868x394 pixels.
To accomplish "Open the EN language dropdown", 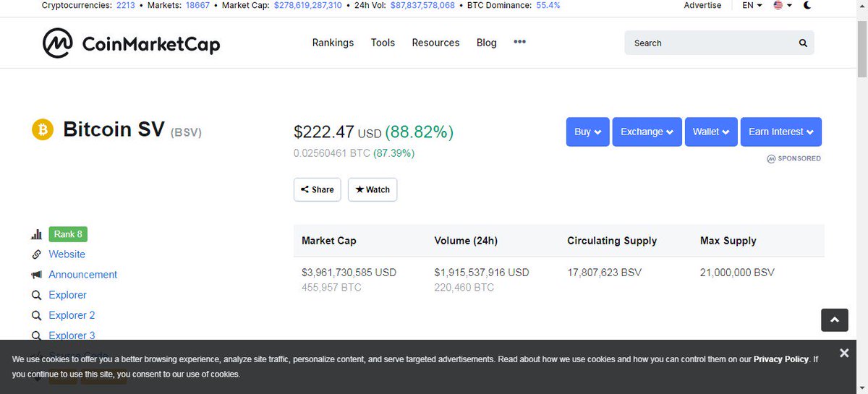I will (x=752, y=5).
